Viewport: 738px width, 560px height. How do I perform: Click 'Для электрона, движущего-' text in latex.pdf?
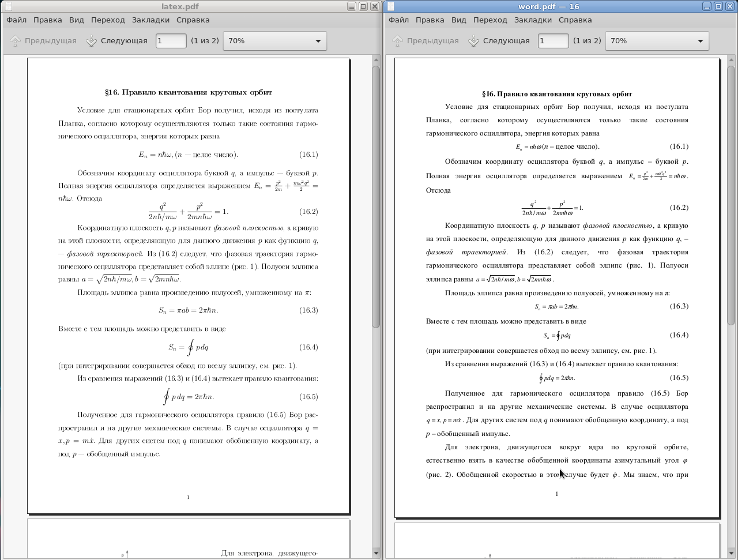[x=269, y=554]
